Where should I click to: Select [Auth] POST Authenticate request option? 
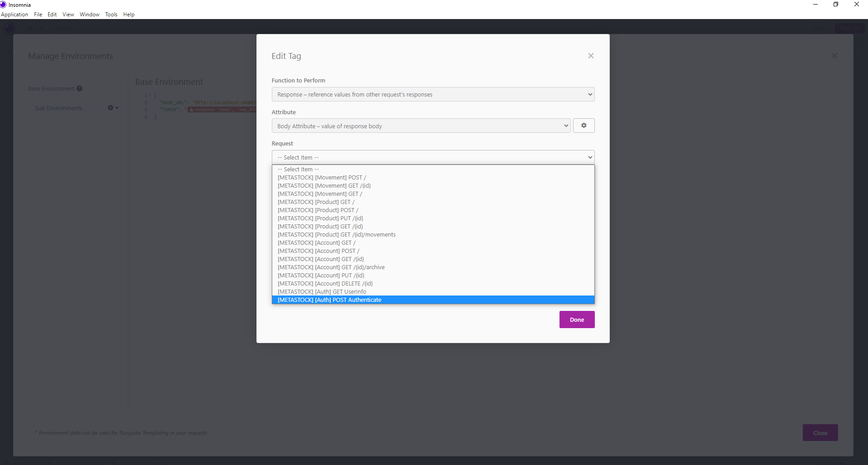(433, 300)
